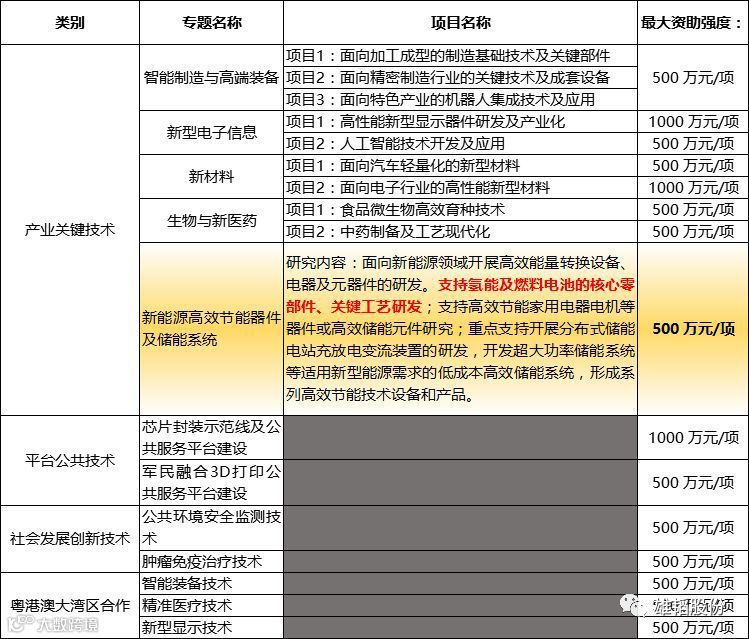Image resolution: width=749 pixels, height=639 pixels.
Task: Select the category cell "平台公共技术"
Action: 70,460
